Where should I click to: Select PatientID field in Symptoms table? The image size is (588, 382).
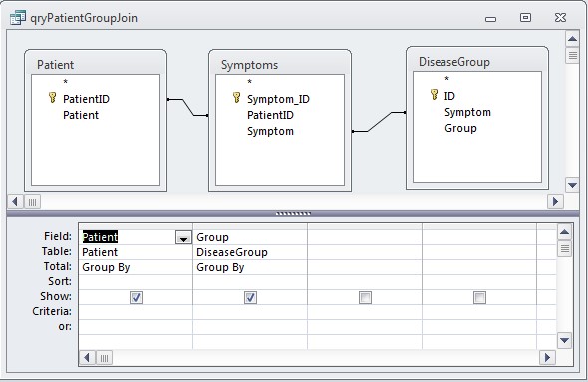click(x=270, y=115)
